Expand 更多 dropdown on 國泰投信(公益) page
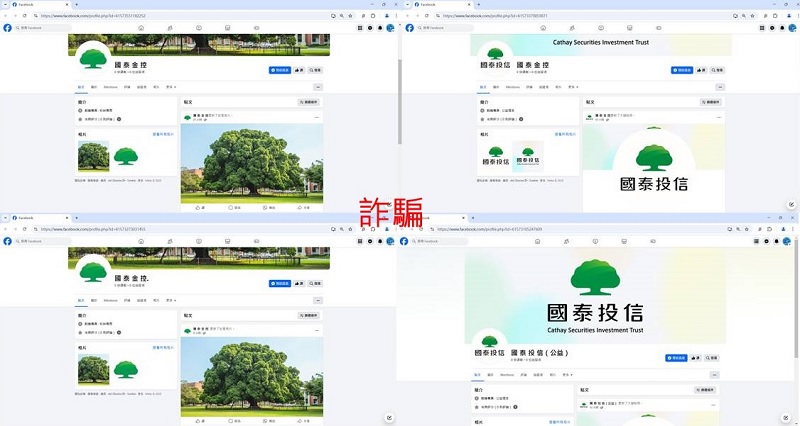This screenshot has height=426, width=800. click(x=567, y=375)
